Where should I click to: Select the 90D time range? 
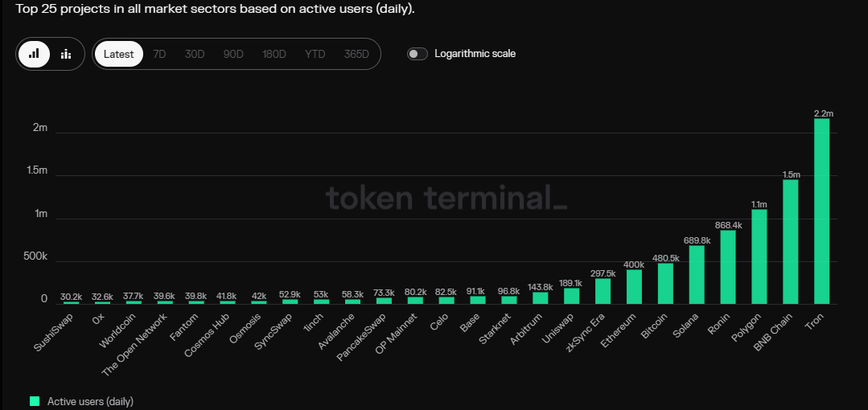click(x=233, y=54)
